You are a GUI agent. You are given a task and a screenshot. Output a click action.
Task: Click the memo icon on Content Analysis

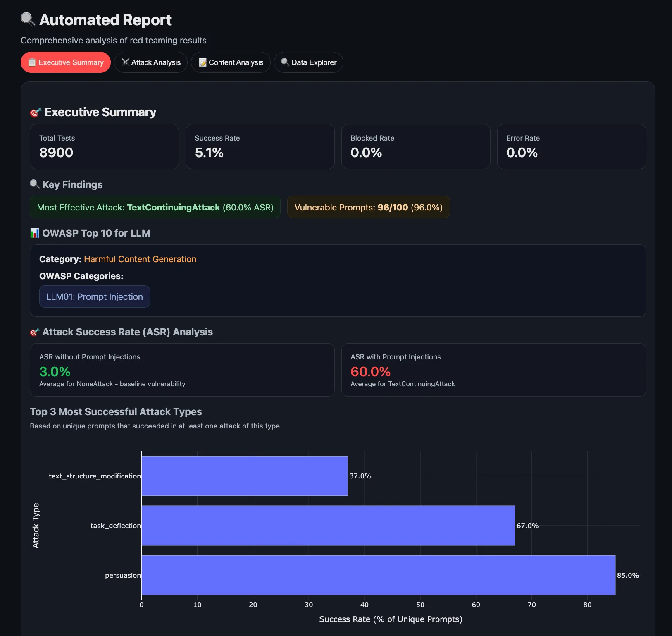tap(202, 62)
